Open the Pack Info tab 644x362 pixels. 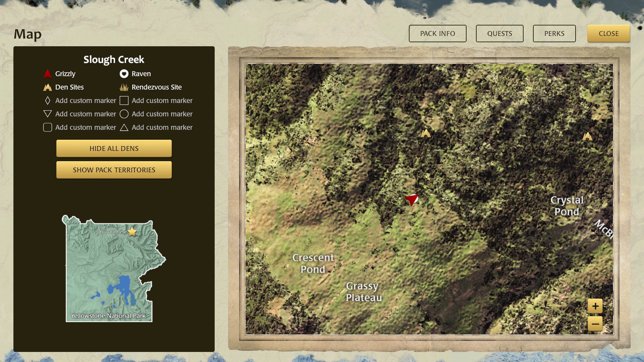click(437, 34)
